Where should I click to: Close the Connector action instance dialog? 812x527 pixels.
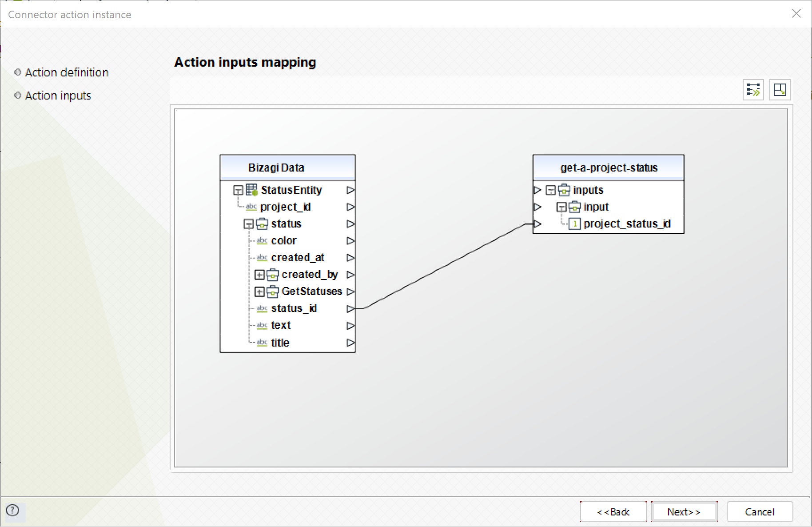(x=796, y=14)
